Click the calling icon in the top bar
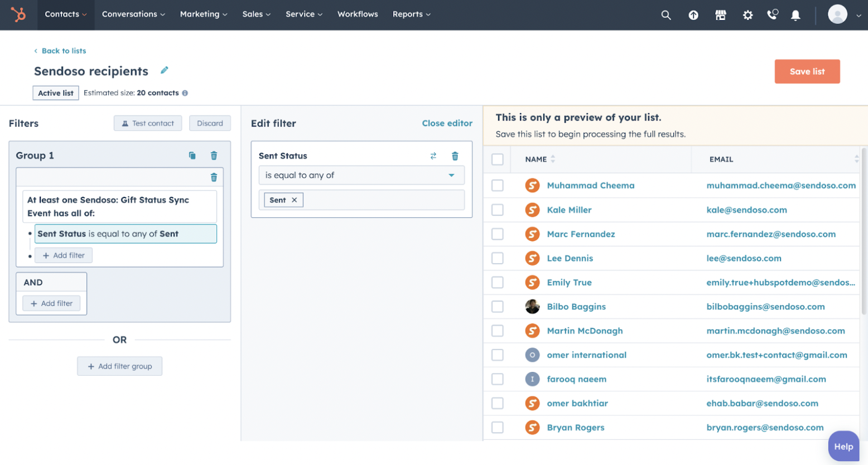 coord(773,15)
